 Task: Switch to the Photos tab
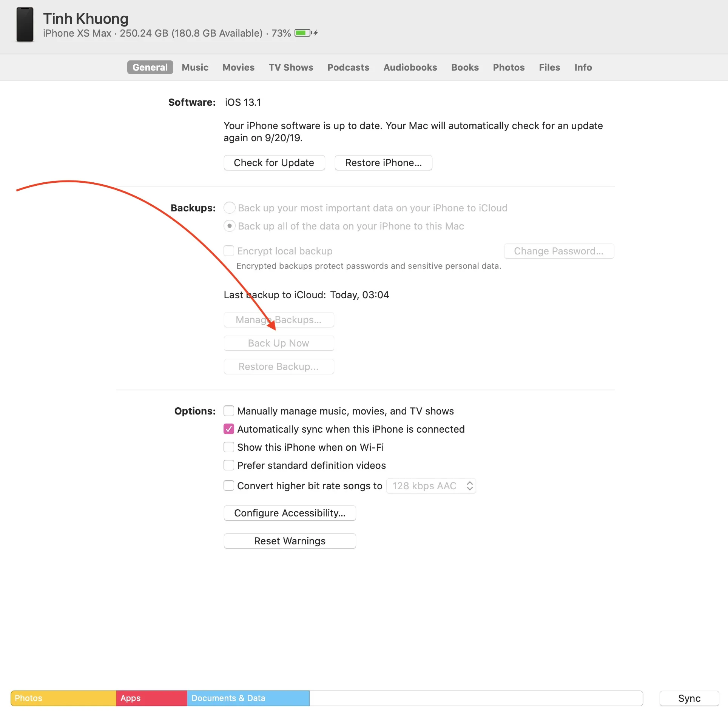click(509, 67)
